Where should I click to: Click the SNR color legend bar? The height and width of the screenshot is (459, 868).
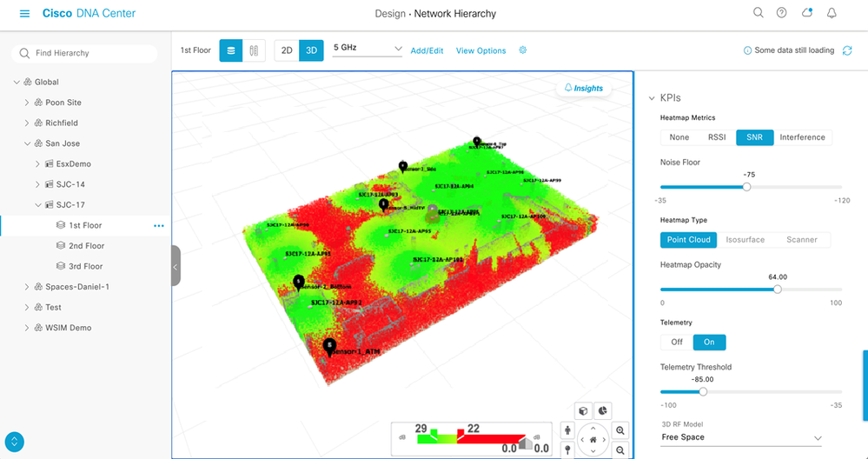[471, 438]
